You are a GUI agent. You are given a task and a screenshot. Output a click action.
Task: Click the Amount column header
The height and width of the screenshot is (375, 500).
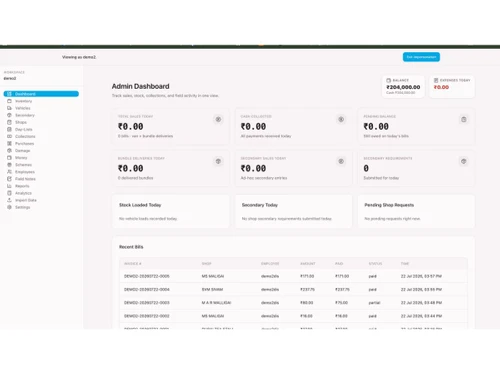pos(308,264)
